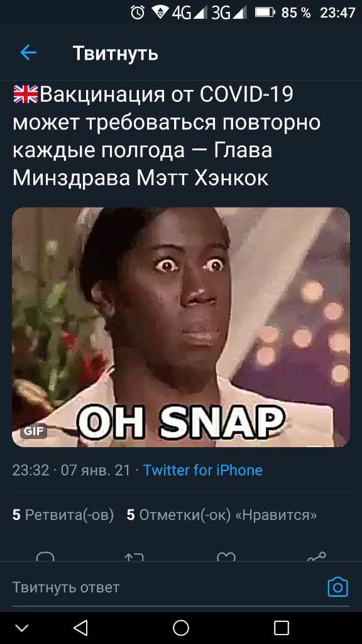Tap the recent apps square button
Image resolution: width=362 pixels, height=644 pixels.
(x=282, y=628)
